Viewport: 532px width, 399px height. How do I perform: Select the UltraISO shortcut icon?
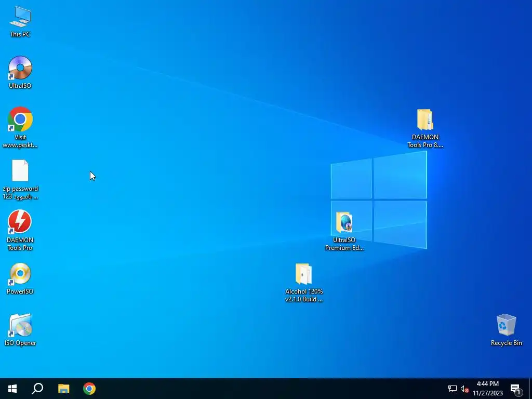[x=20, y=73]
